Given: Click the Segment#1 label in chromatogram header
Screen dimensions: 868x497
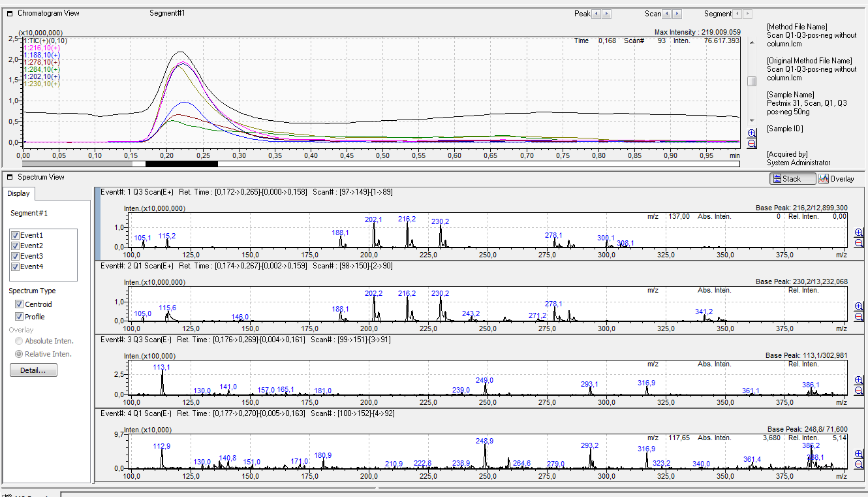Looking at the screenshot, I should click(168, 13).
